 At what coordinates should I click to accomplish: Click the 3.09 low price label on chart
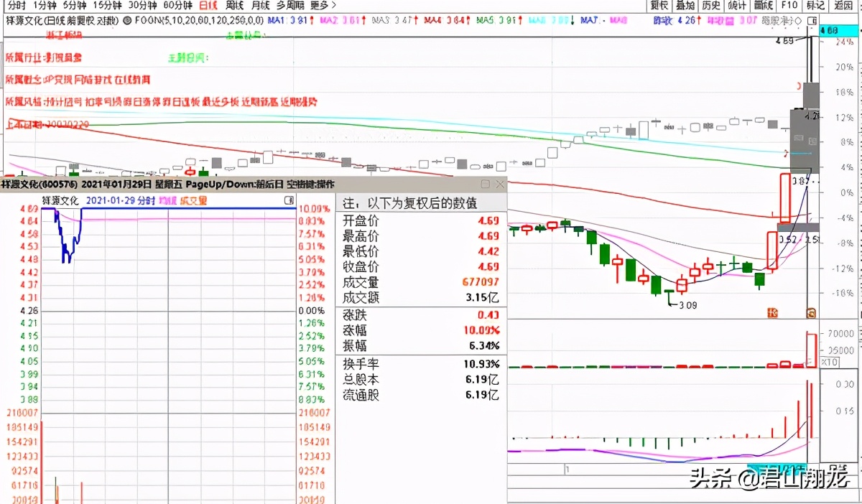(x=687, y=305)
